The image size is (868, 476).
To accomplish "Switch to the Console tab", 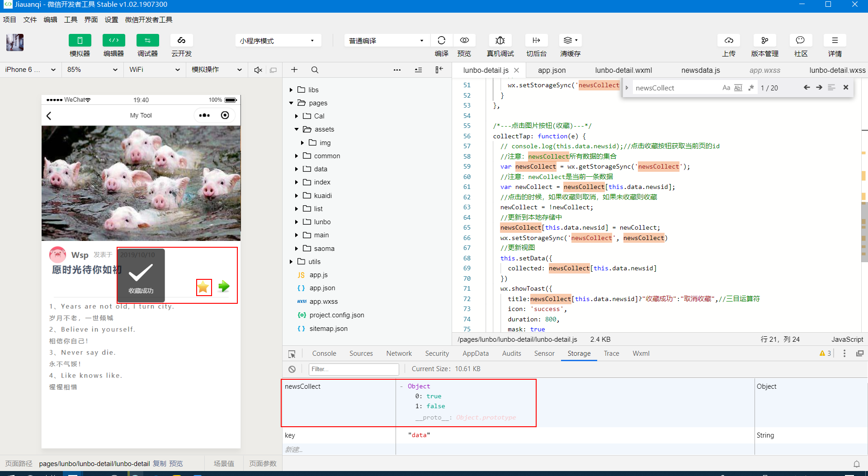I will click(324, 353).
